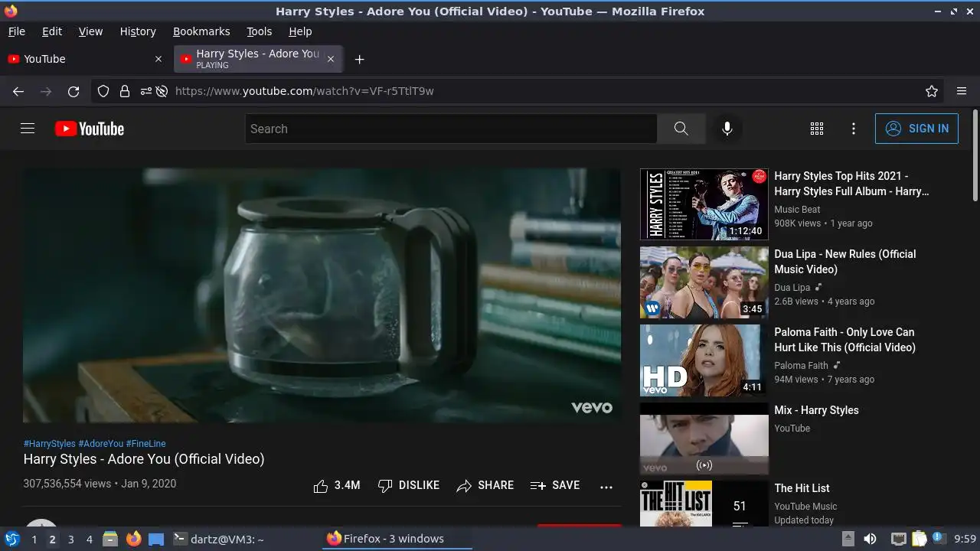This screenshot has height=551, width=980.
Task: Click SAVE to add to playlist
Action: (555, 485)
